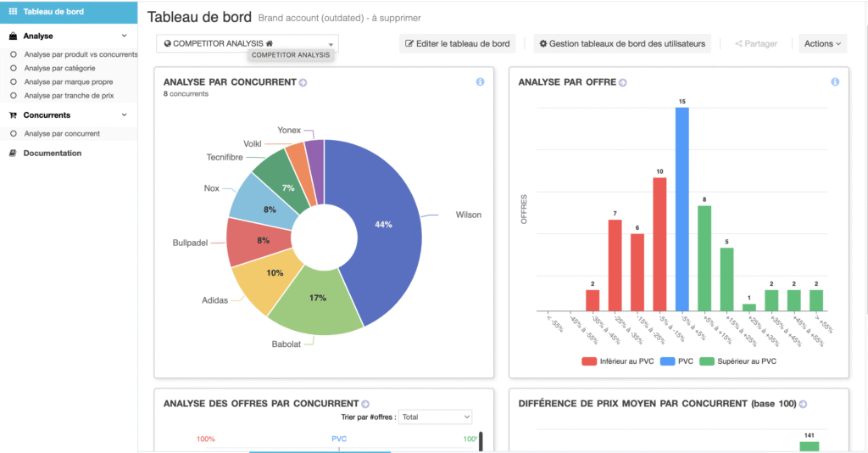Click the green bar valued 1
Screen dimensions: 868x453
[x=749, y=307]
